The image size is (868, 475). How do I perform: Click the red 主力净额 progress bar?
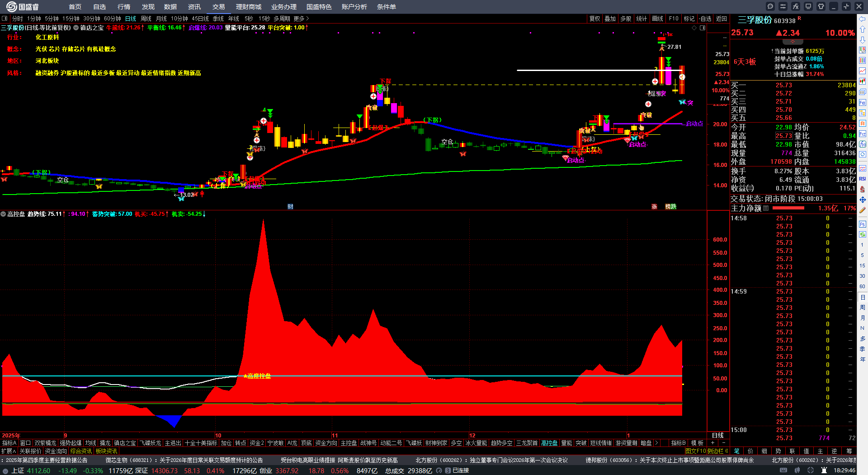click(788, 209)
